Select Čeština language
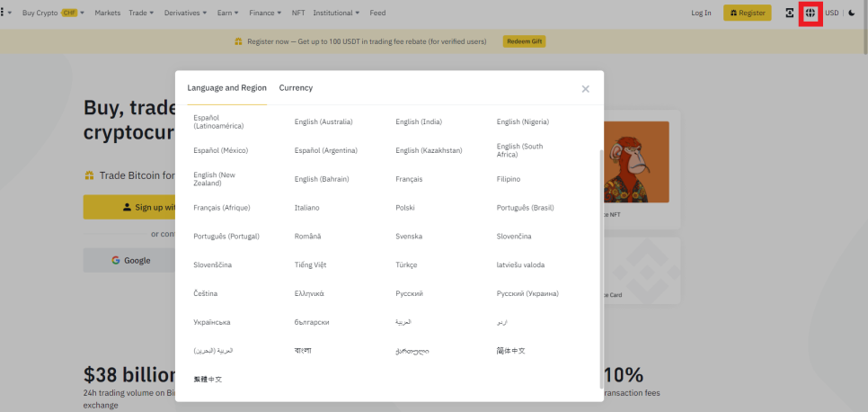868x412 pixels. click(x=206, y=293)
